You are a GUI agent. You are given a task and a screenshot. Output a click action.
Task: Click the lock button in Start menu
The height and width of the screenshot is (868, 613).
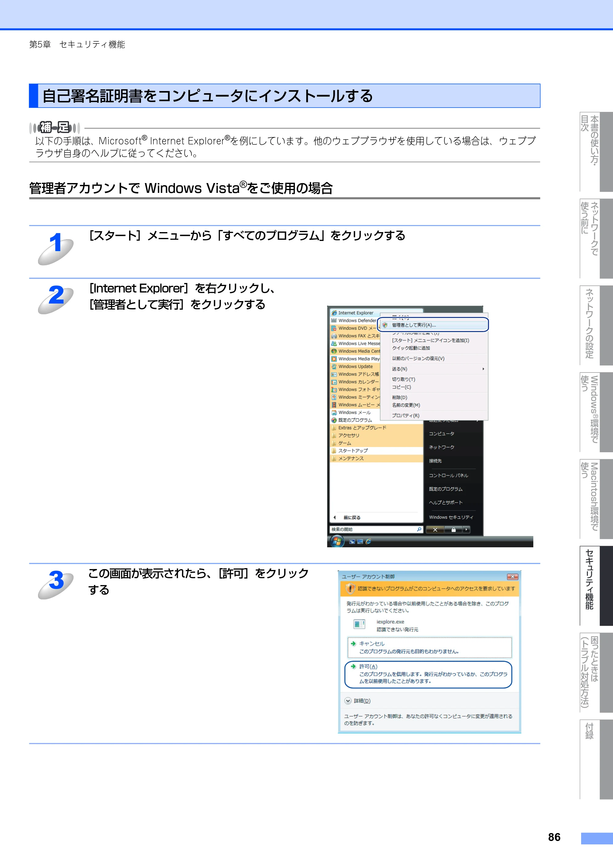point(454,530)
